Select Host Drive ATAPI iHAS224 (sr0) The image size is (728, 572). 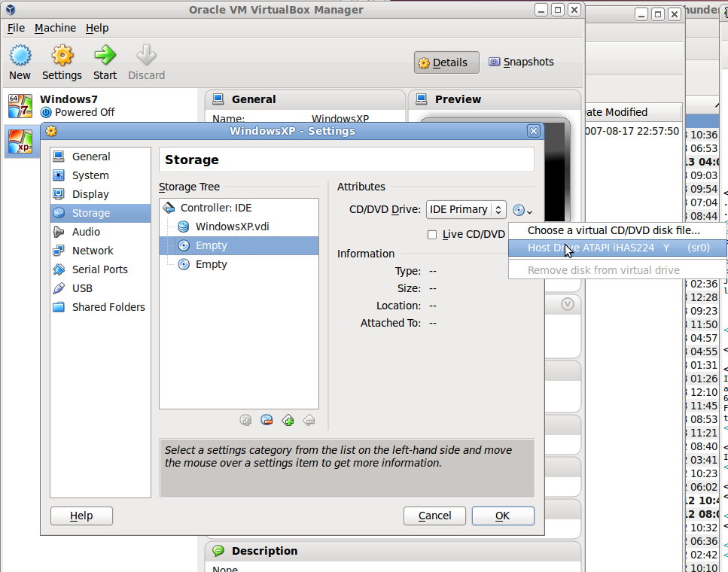[617, 248]
